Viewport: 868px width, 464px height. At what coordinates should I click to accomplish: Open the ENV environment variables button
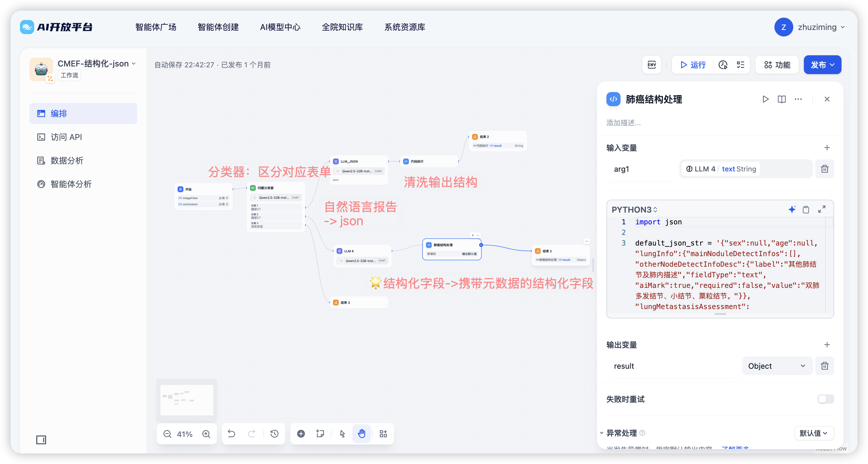(x=651, y=65)
